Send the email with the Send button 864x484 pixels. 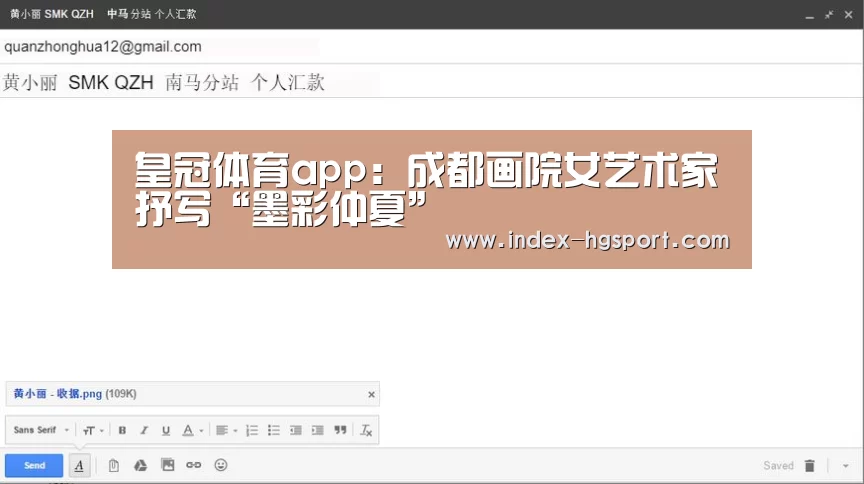(34, 465)
